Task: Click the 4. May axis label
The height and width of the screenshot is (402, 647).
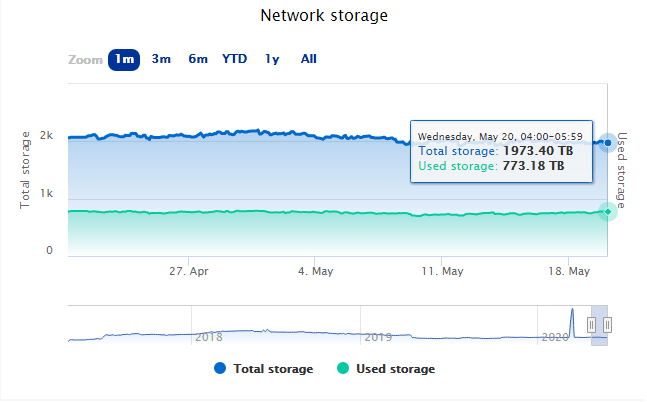Action: (x=316, y=271)
